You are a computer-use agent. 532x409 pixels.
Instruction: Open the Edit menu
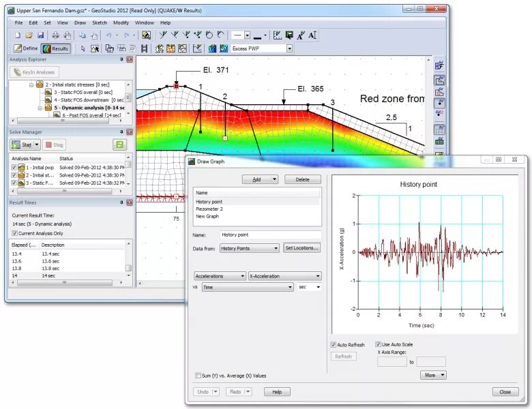tap(33, 22)
